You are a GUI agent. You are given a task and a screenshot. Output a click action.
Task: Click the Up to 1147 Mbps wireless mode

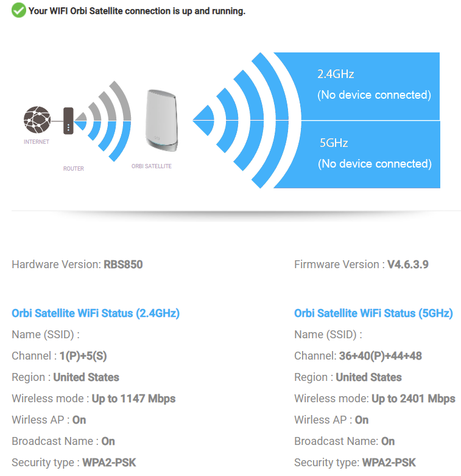(x=133, y=399)
